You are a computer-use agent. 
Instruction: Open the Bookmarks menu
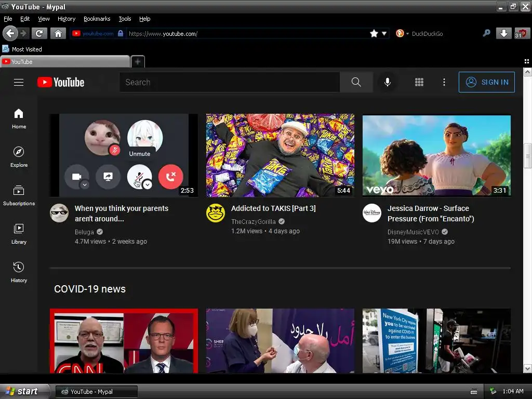pyautogui.click(x=97, y=19)
